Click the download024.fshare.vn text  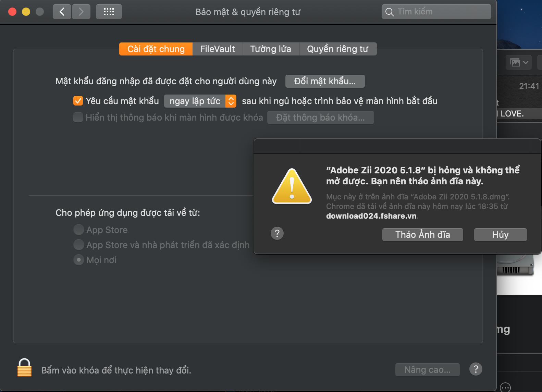(371, 216)
